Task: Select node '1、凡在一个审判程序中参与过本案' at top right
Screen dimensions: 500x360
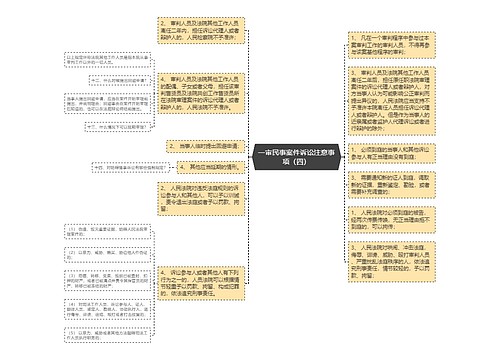Action: [x=392, y=45]
